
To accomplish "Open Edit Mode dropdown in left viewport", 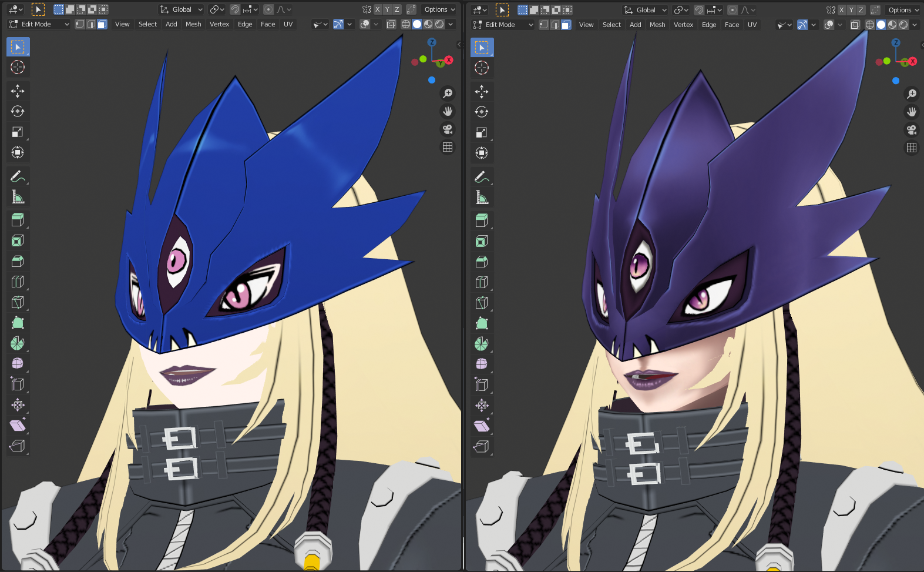I will coord(38,24).
